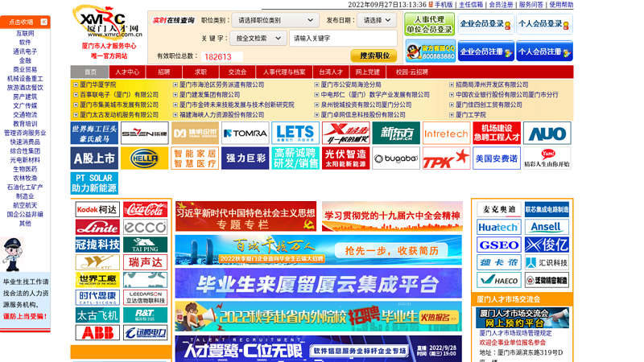The width and height of the screenshot is (644, 362).
Task: Click 企业会员登录 button
Action: click(486, 24)
